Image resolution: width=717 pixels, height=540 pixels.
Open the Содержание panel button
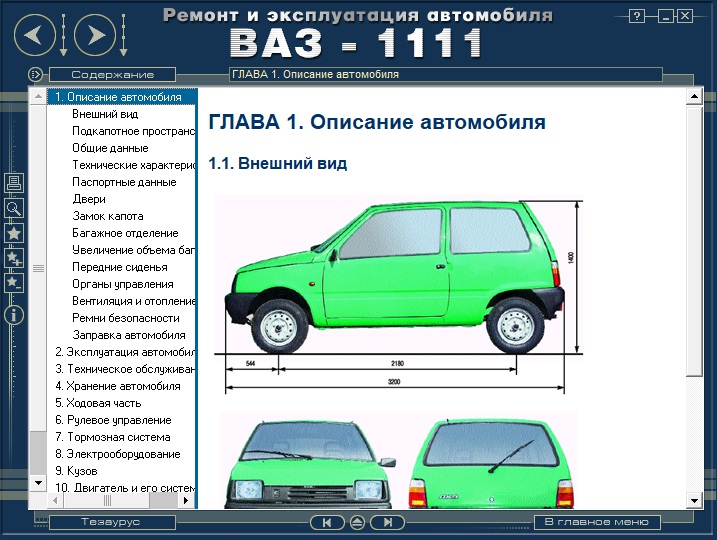tap(112, 75)
